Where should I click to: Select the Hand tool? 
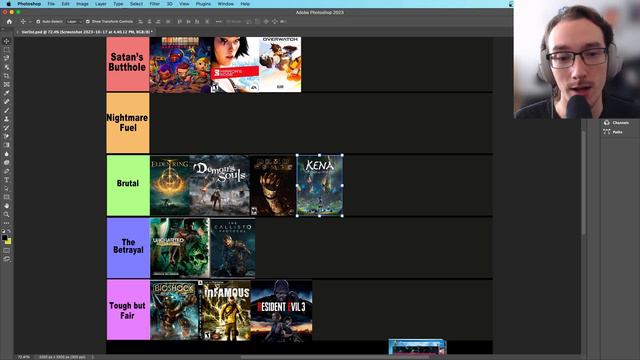pos(7,206)
